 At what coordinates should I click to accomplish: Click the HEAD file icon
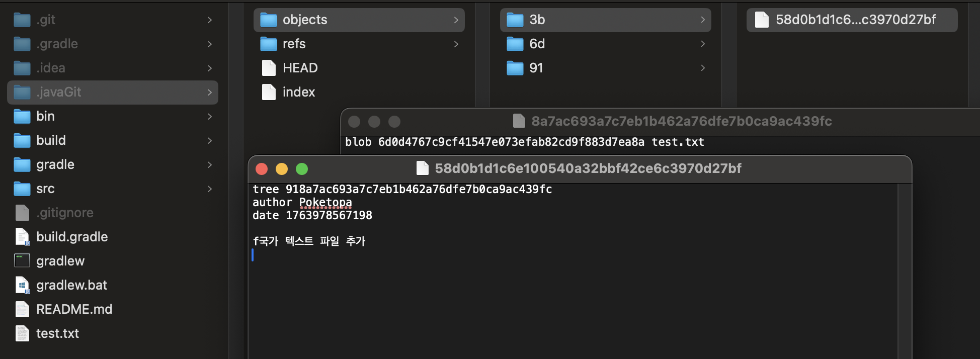pyautogui.click(x=269, y=68)
